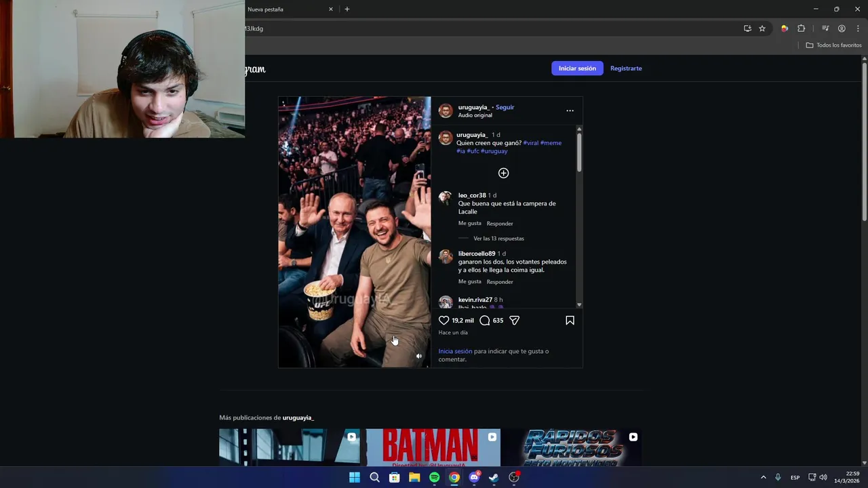This screenshot has height=488, width=868.
Task: Click the comments scrollbar down arrow
Action: 578,305
